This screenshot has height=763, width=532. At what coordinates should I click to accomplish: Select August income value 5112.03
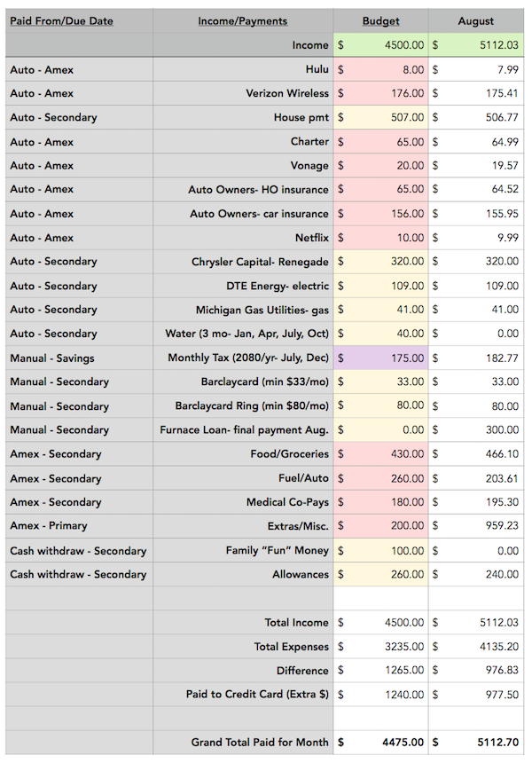475,45
